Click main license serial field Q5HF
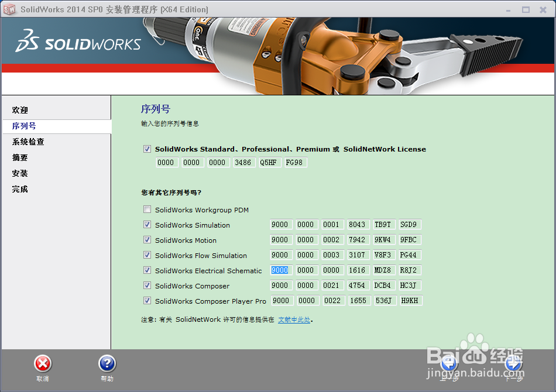This screenshot has width=556, height=392. pyautogui.click(x=270, y=163)
